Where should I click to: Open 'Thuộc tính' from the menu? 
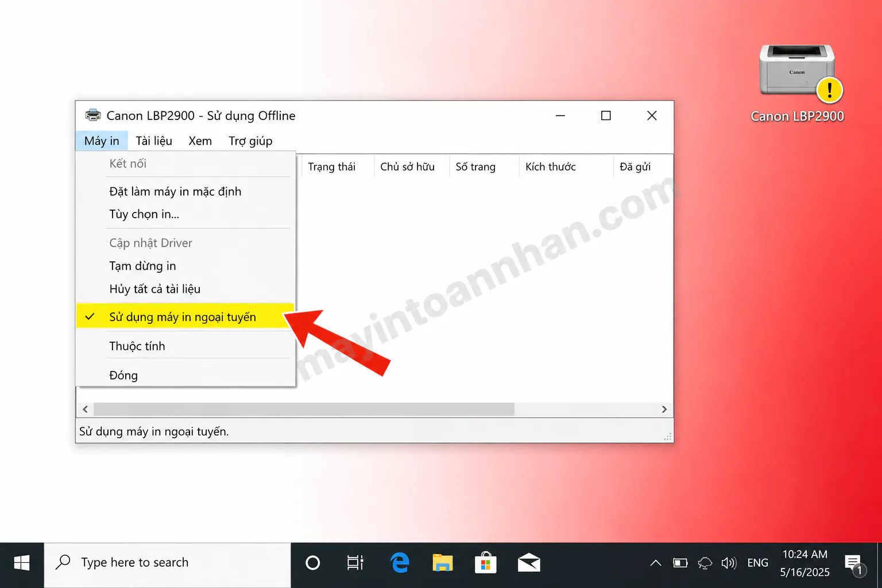tap(185, 346)
